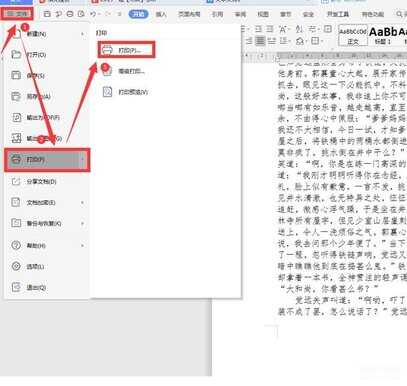Pick the 输出为图片(G) entry in the file menu

point(47,138)
